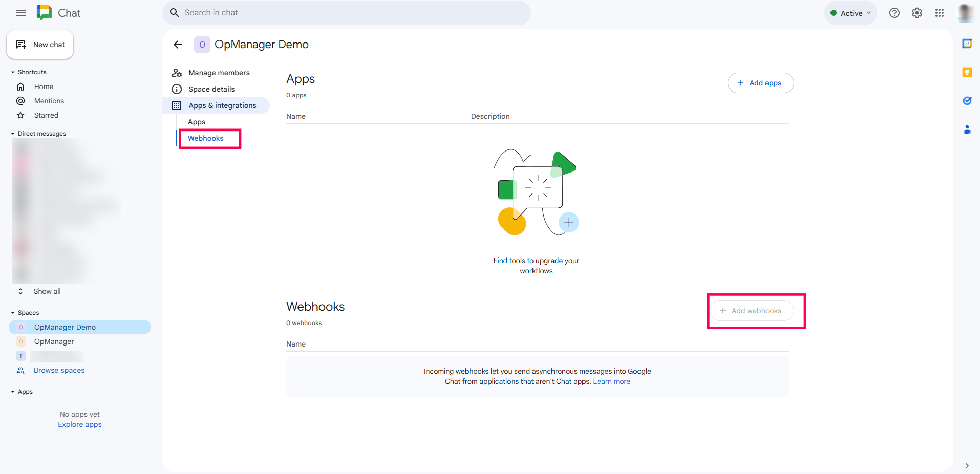Open the Calendar side panel icon
Image resolution: width=980 pixels, height=474 pixels.
(x=967, y=44)
